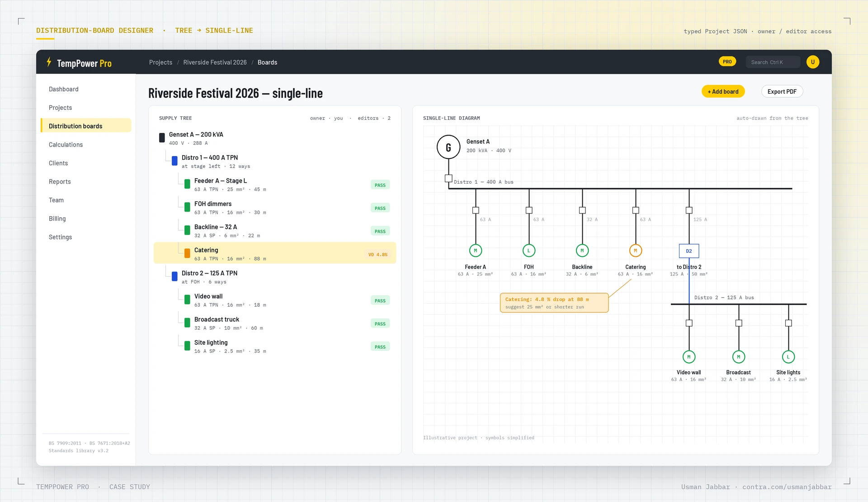The image size is (868, 502).
Task: Click the PRO badge in header
Action: pos(727,62)
